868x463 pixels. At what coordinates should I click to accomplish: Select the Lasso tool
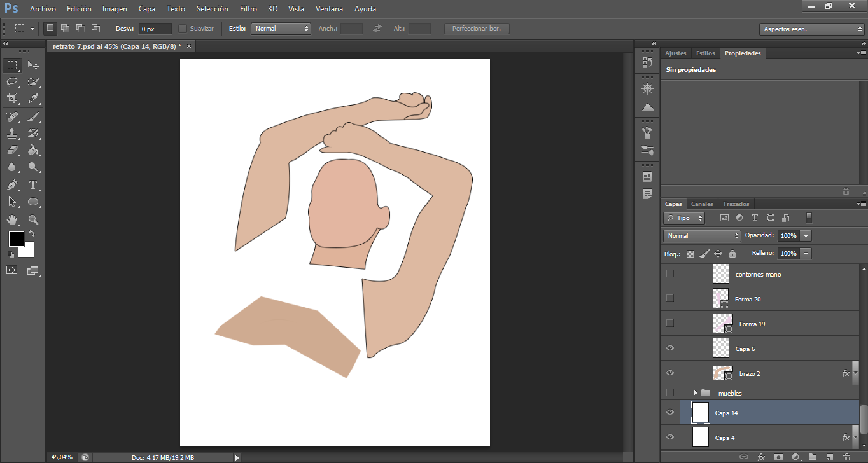tap(12, 81)
